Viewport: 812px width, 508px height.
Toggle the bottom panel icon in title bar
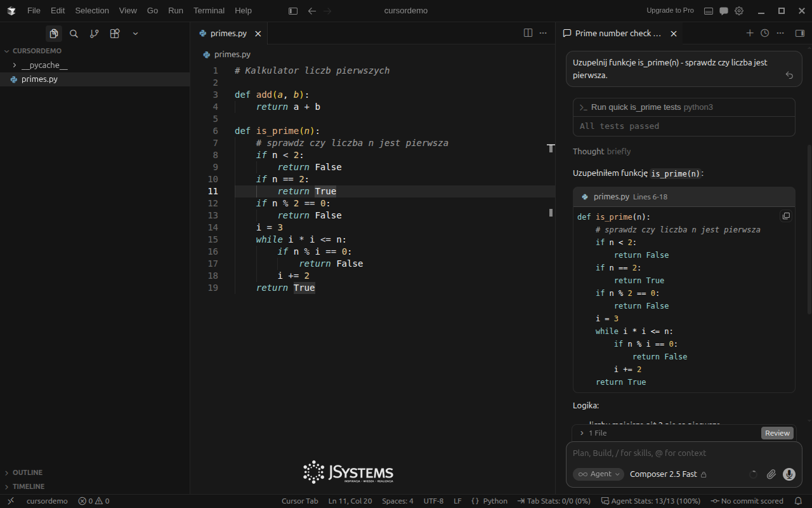pyautogui.click(x=709, y=11)
